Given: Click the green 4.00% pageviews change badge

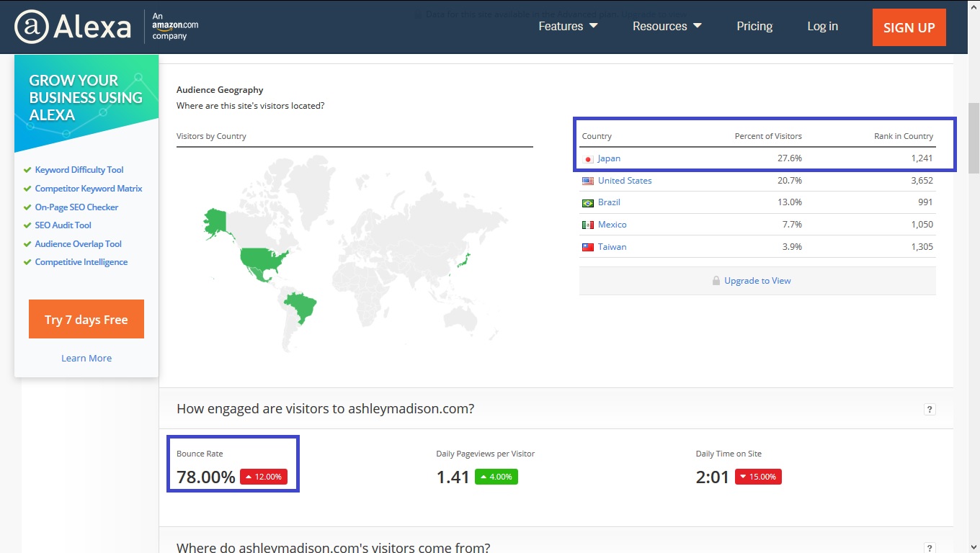Looking at the screenshot, I should tap(496, 477).
